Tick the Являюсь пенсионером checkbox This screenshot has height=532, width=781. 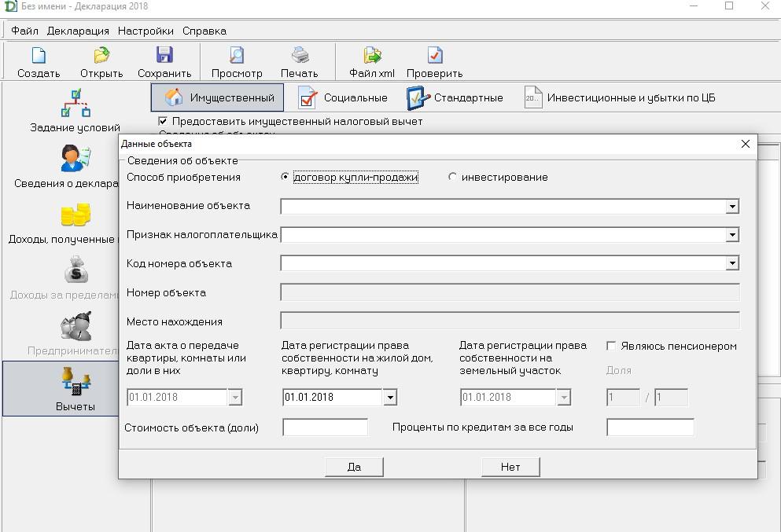pos(611,346)
